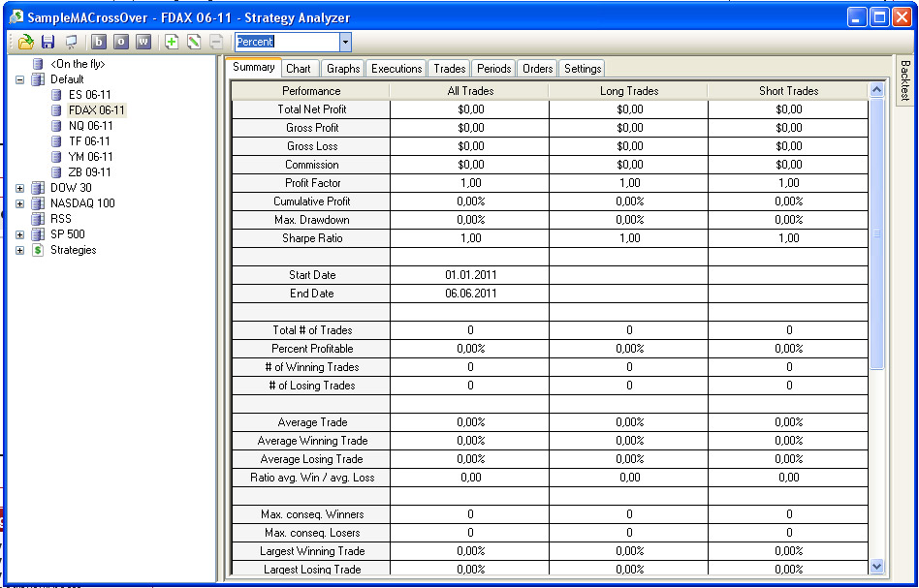The image size is (919, 588).
Task: Select YM 06-11 instrument
Action: point(91,157)
